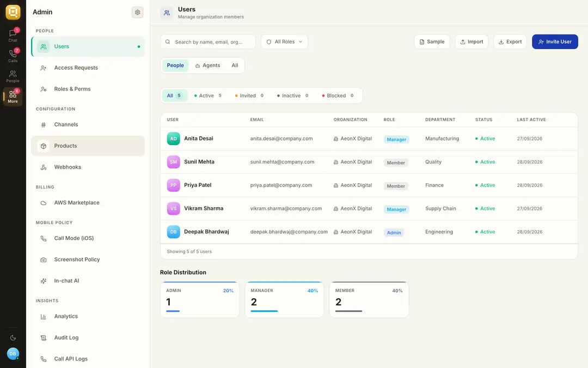Open People in the left rail
Viewport: 588px width, 368px height.
[13, 76]
